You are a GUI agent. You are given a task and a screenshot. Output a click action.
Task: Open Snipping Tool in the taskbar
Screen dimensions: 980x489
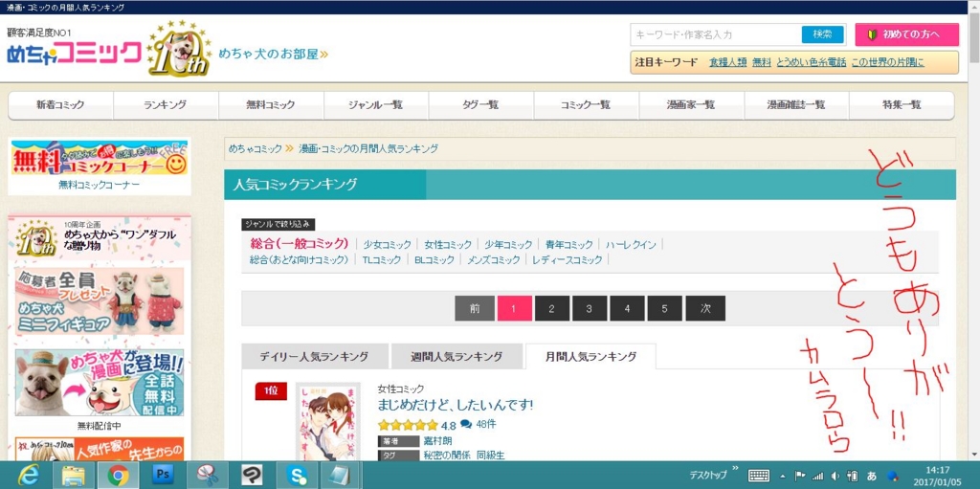[207, 476]
